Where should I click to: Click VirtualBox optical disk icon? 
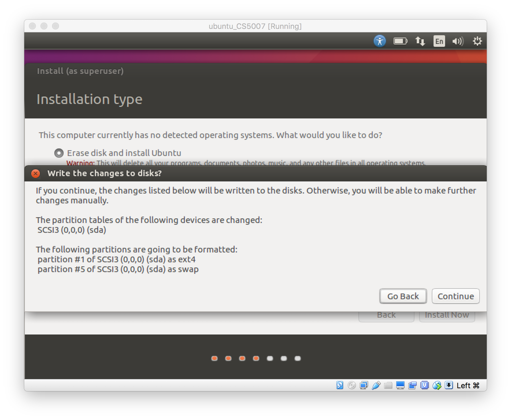(x=352, y=385)
